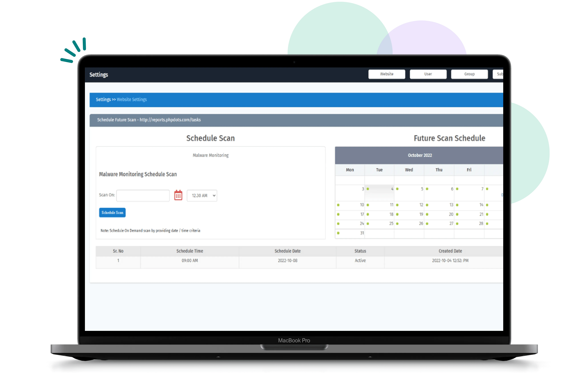Screen dimensions: 588x374
Task: Switch to the Group tab
Action: 469,74
